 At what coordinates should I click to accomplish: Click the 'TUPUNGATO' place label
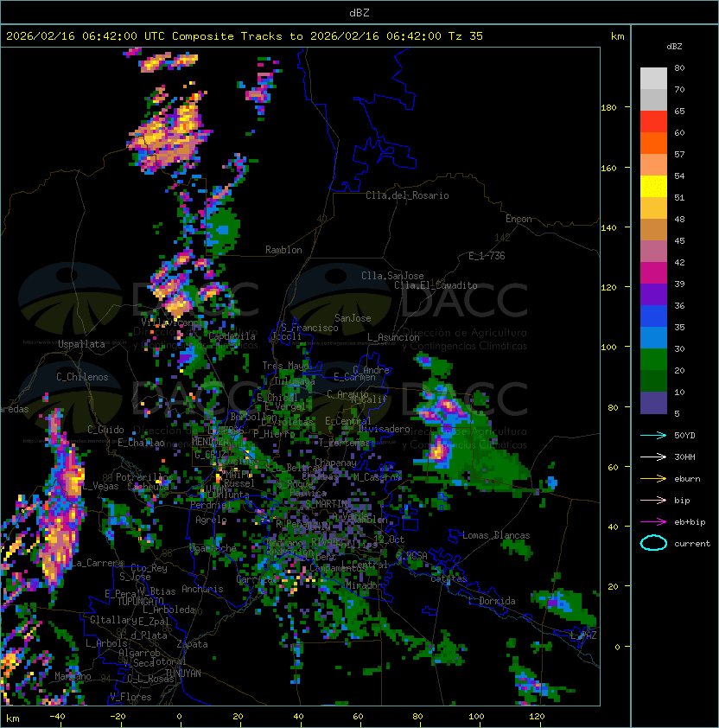[x=140, y=601]
